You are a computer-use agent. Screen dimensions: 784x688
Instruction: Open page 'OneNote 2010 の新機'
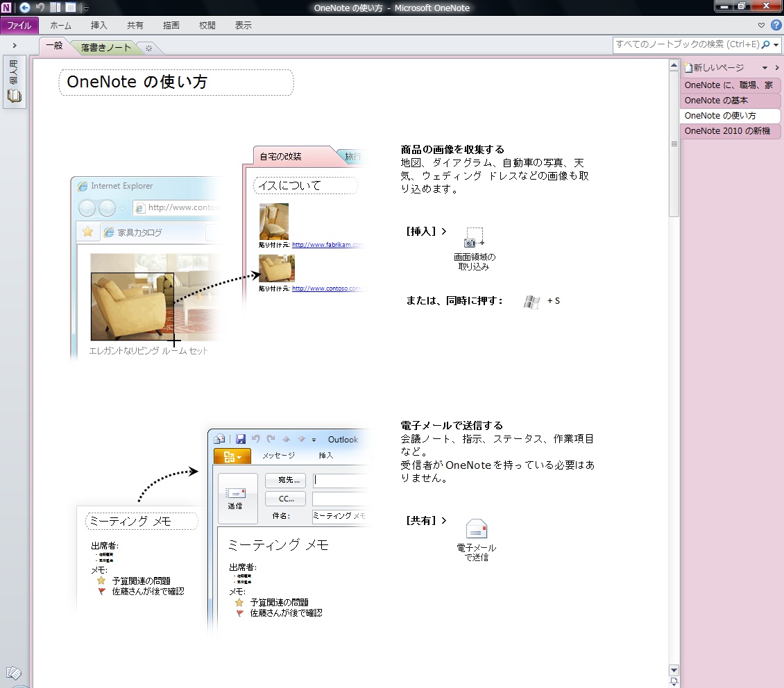click(x=729, y=131)
